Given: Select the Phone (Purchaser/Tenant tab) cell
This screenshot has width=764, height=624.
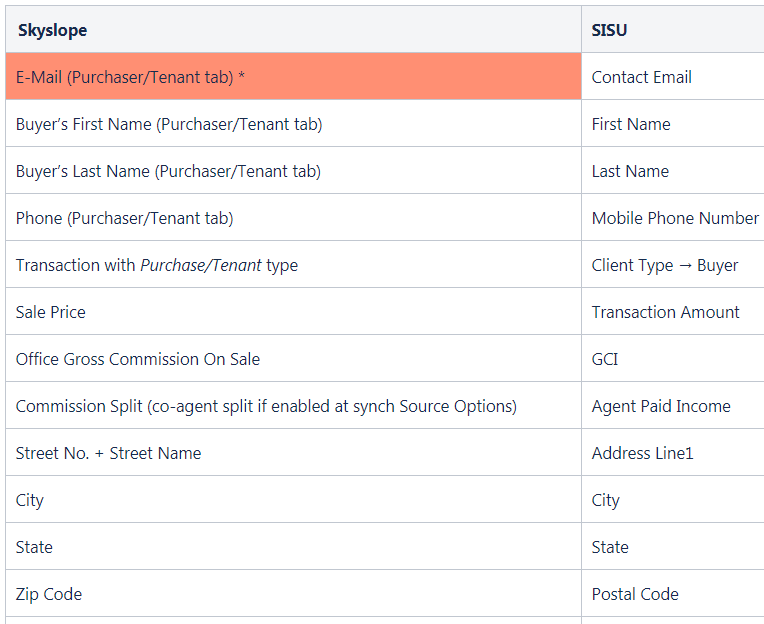Looking at the screenshot, I should (x=293, y=218).
